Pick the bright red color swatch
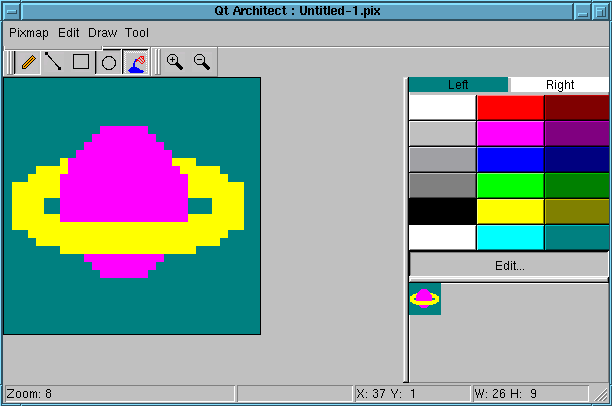The width and height of the screenshot is (612, 406). click(x=510, y=107)
